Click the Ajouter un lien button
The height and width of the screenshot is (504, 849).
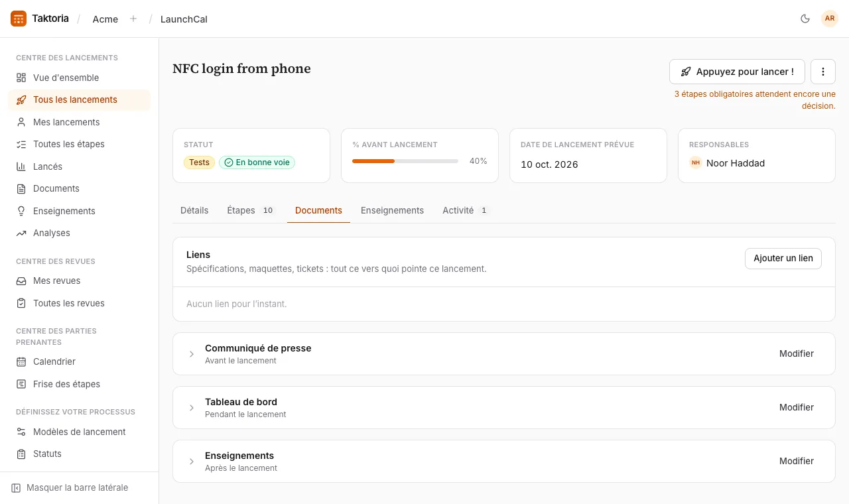[x=783, y=259]
